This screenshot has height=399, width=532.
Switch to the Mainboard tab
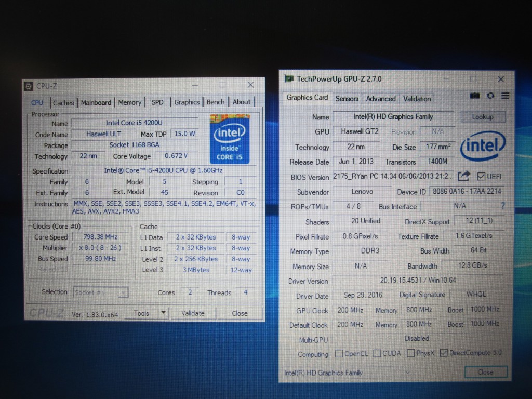(96, 102)
